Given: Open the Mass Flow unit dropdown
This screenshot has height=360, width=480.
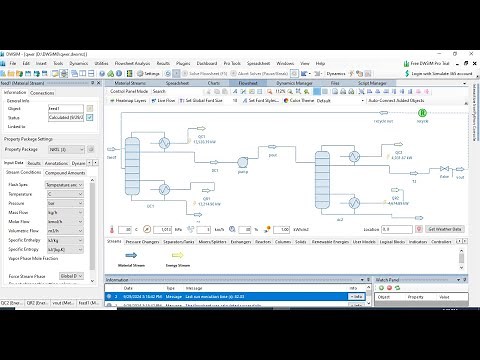Looking at the screenshot, I should coord(65,212).
